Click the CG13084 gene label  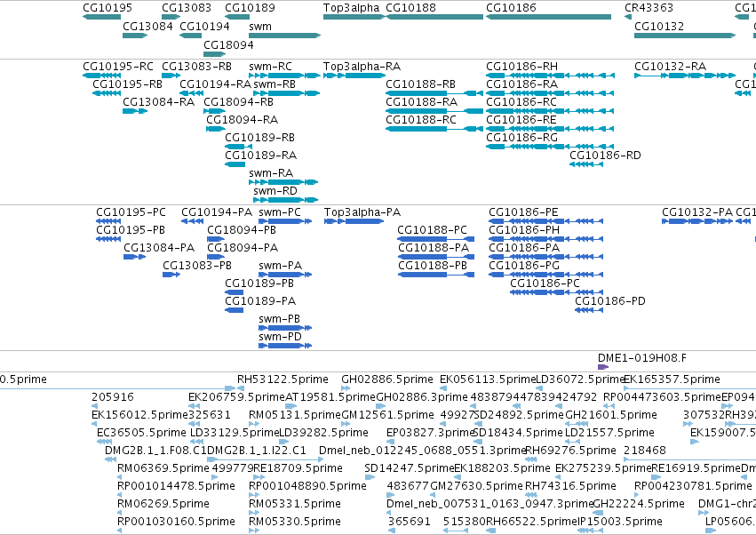(147, 27)
